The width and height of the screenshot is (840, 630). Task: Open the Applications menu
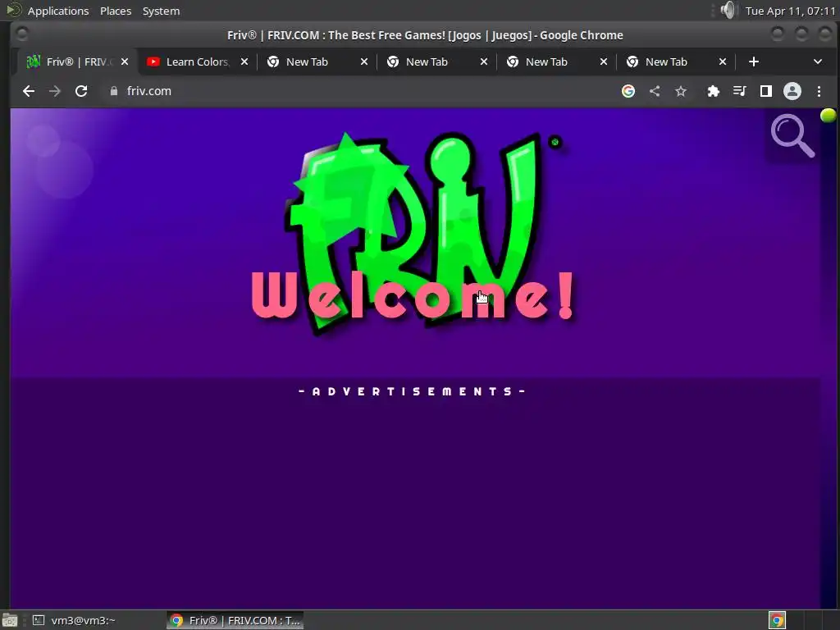coord(58,11)
